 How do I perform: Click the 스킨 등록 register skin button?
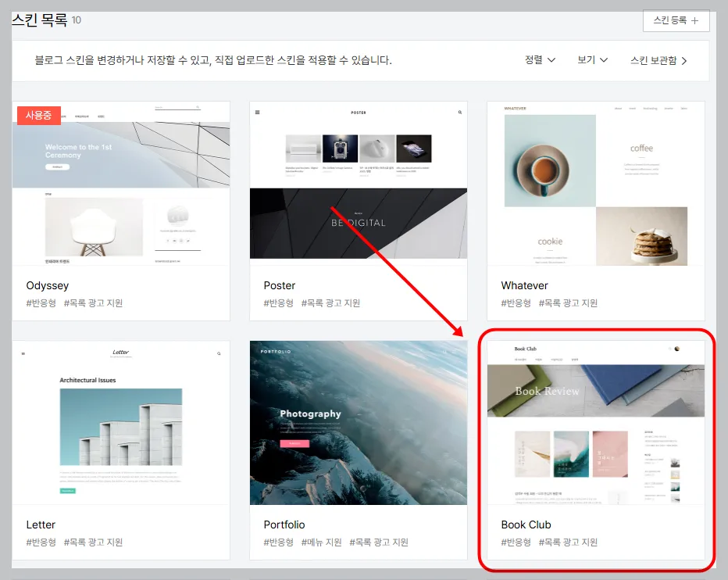pyautogui.click(x=676, y=21)
